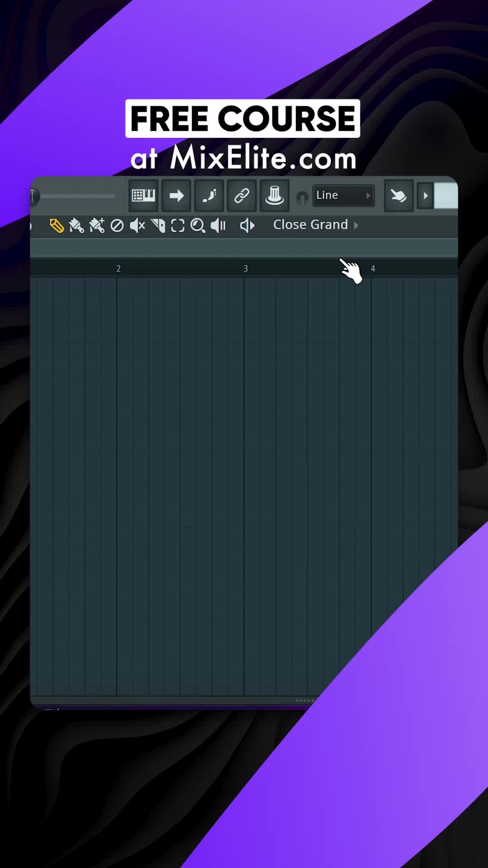Select the Mute tool speaker-x icon

pyautogui.click(x=137, y=225)
